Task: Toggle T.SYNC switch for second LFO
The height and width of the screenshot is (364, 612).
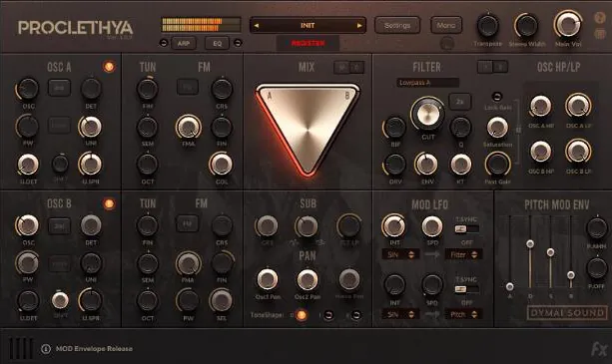Action: [x=466, y=289]
